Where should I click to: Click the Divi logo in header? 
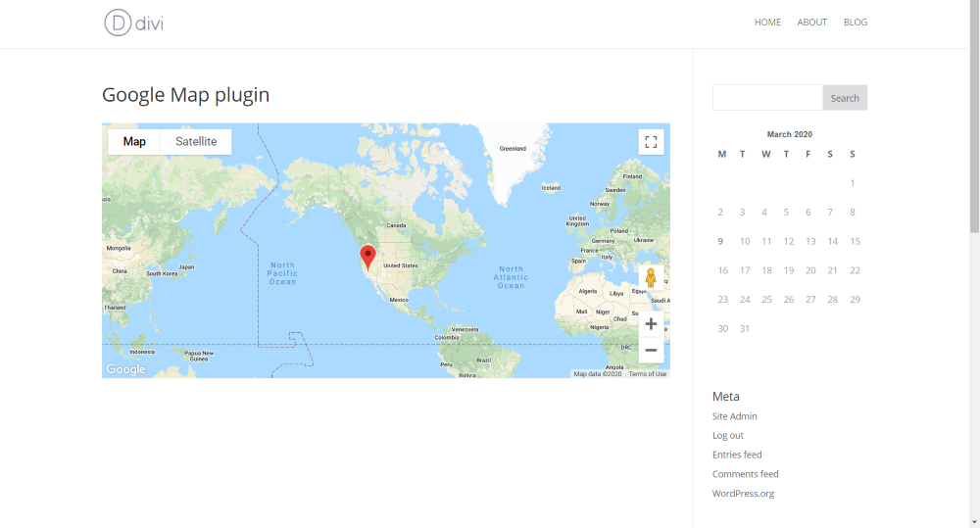pos(133,24)
